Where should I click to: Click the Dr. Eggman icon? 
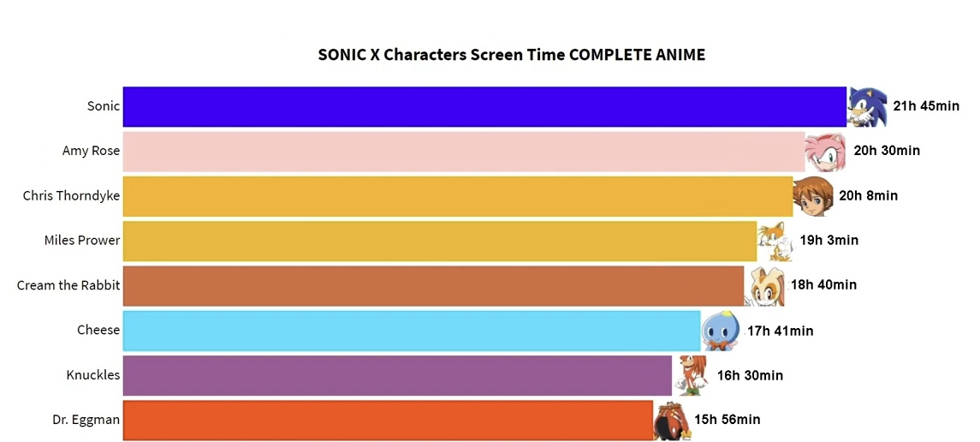pyautogui.click(x=672, y=420)
